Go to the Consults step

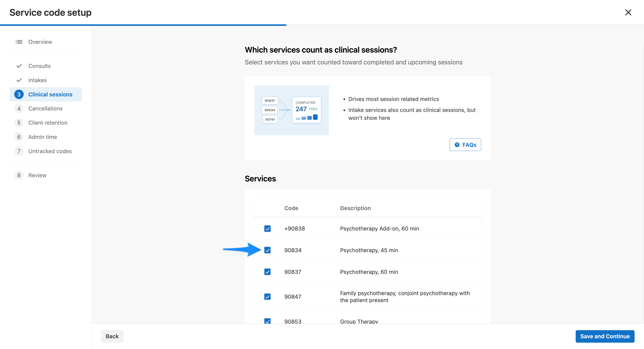click(46, 66)
